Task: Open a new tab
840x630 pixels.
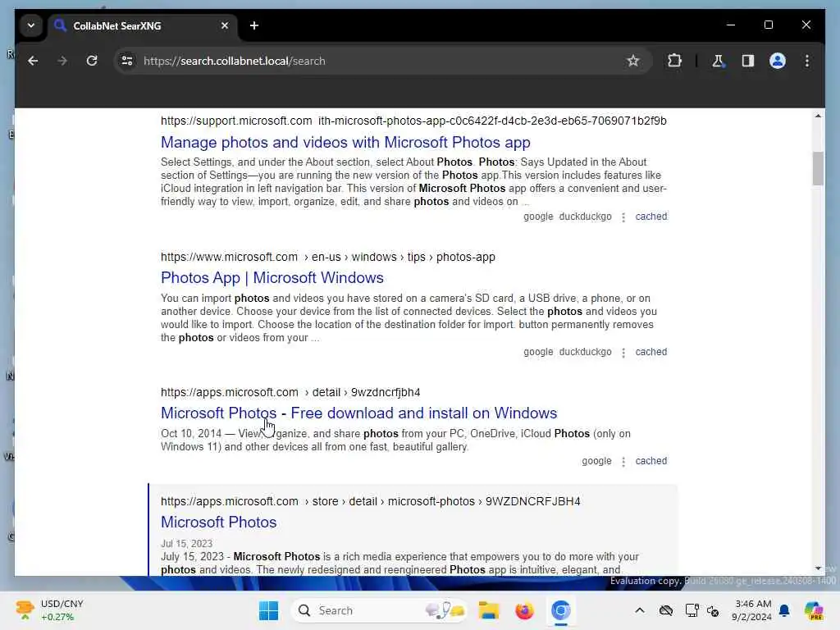Action: pos(254,25)
